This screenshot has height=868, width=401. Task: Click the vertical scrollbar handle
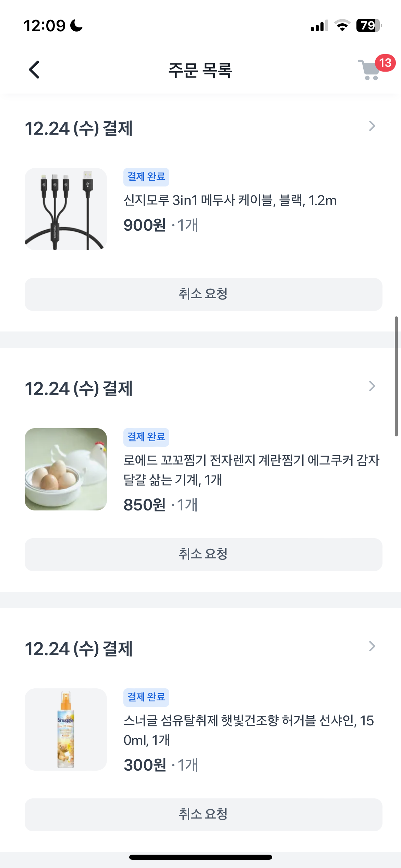396,376
